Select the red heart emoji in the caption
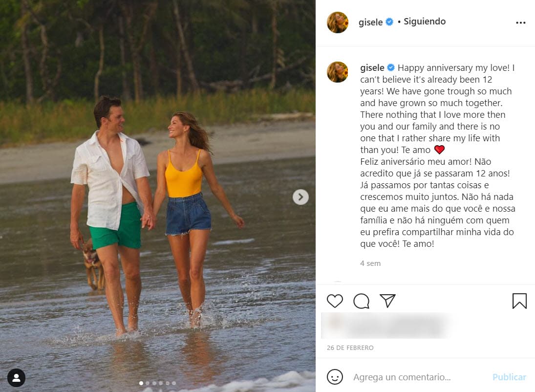This screenshot has width=535, height=392. tap(438, 150)
